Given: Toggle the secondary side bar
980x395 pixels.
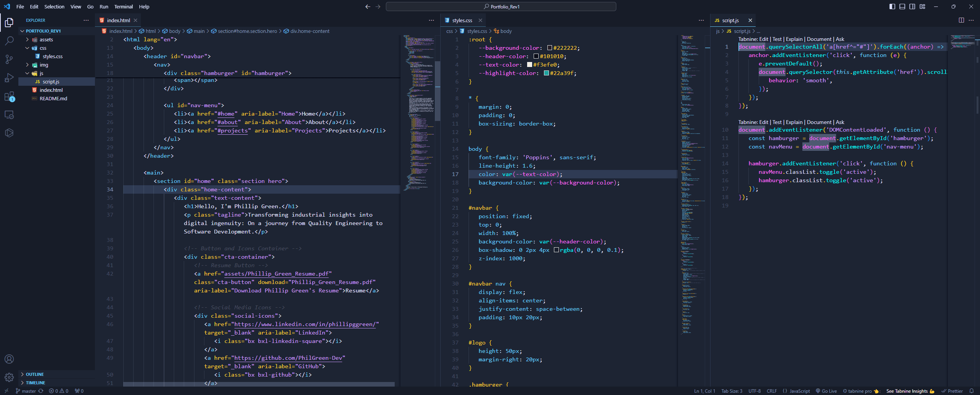Looking at the screenshot, I should click(911, 7).
